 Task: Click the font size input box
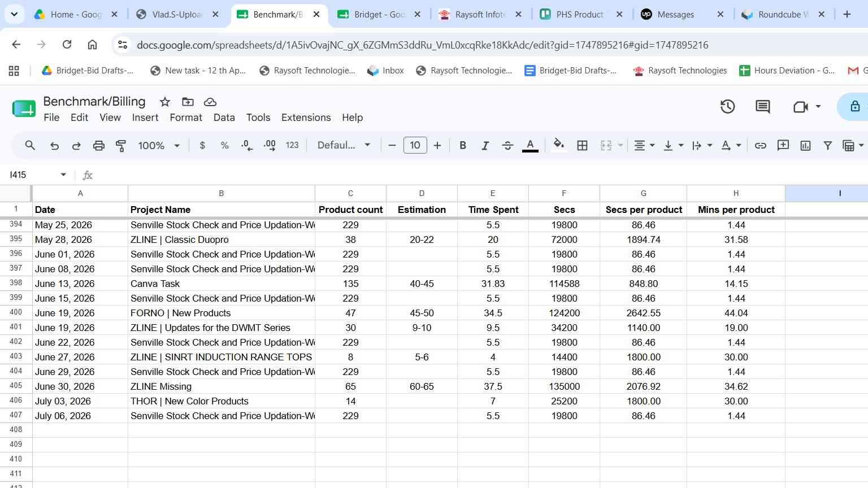415,146
